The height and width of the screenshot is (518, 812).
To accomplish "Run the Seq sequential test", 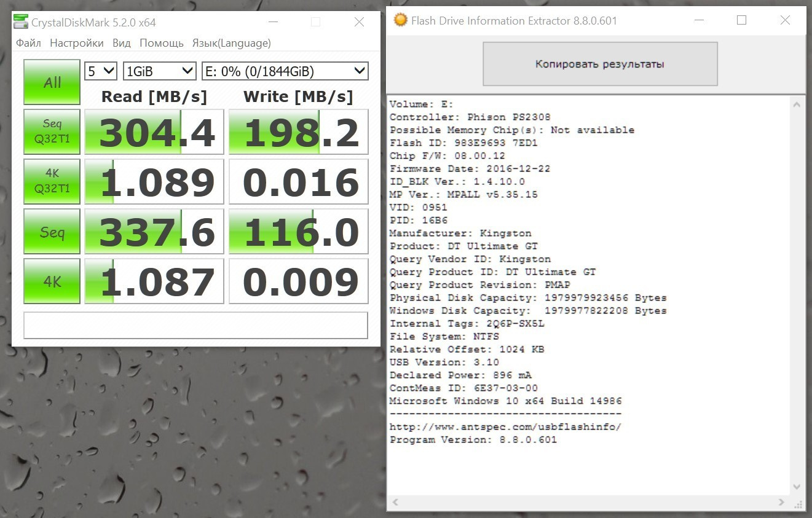I will click(52, 231).
